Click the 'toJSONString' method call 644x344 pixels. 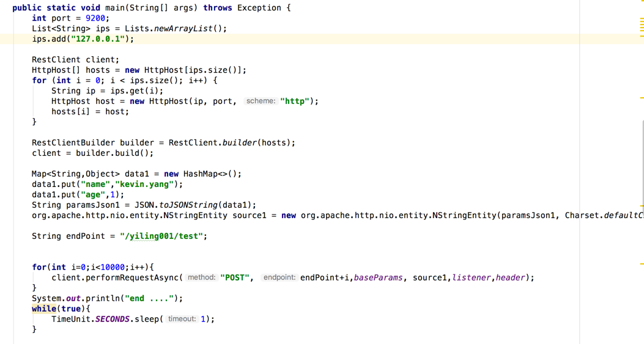pos(188,205)
